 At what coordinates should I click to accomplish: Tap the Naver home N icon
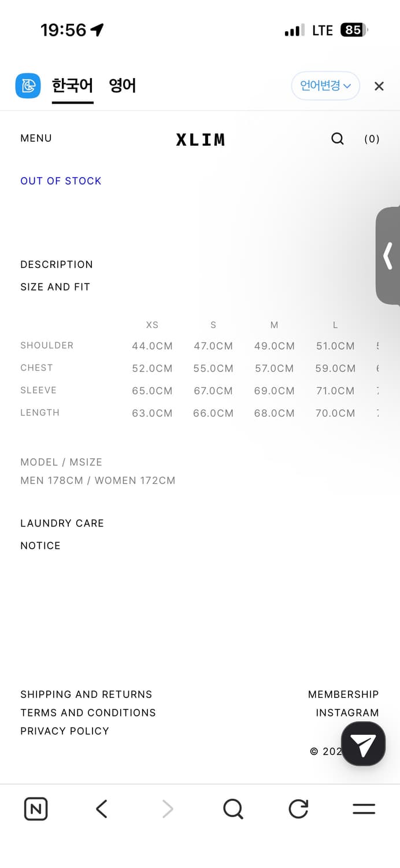click(36, 809)
